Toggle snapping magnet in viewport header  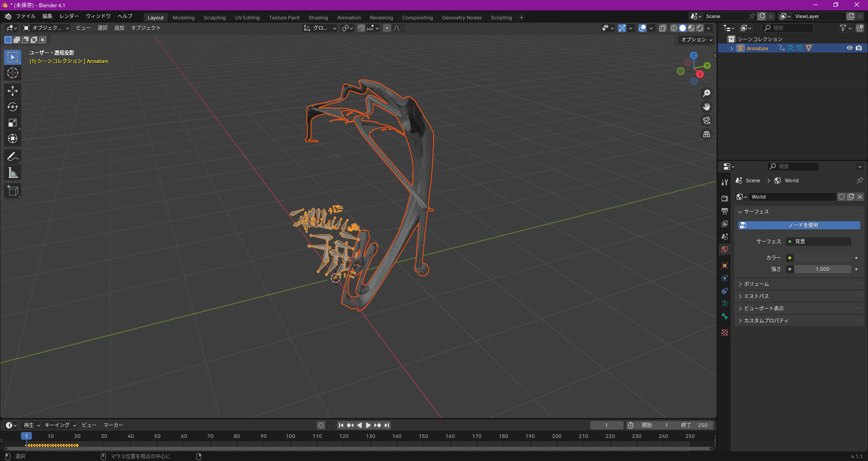coord(361,28)
